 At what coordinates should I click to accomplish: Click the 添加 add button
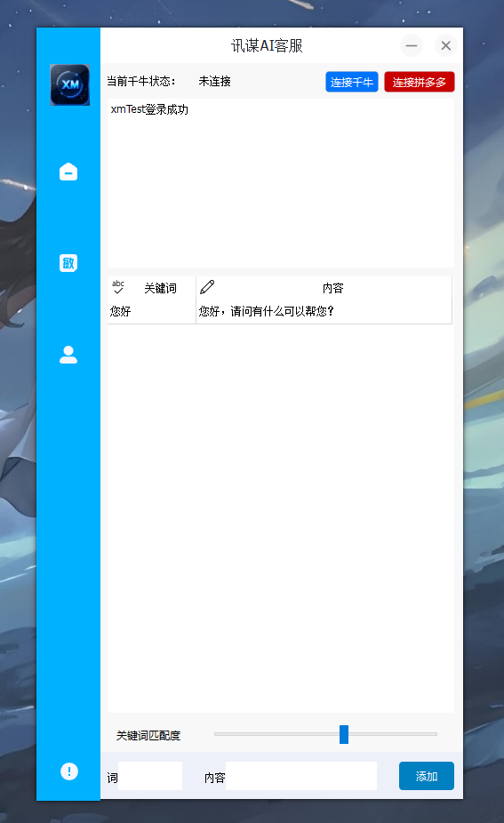(x=427, y=776)
